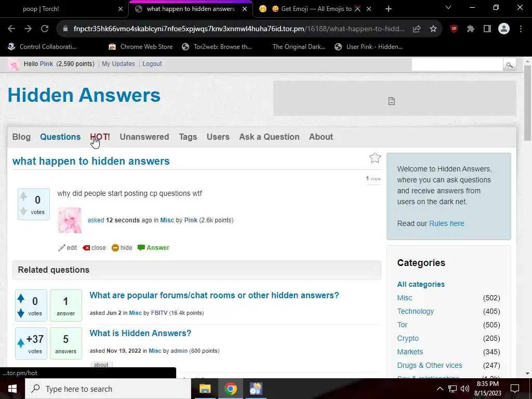Click the asker's pink avatar image
Image resolution: width=532 pixels, height=399 pixels.
tap(70, 220)
